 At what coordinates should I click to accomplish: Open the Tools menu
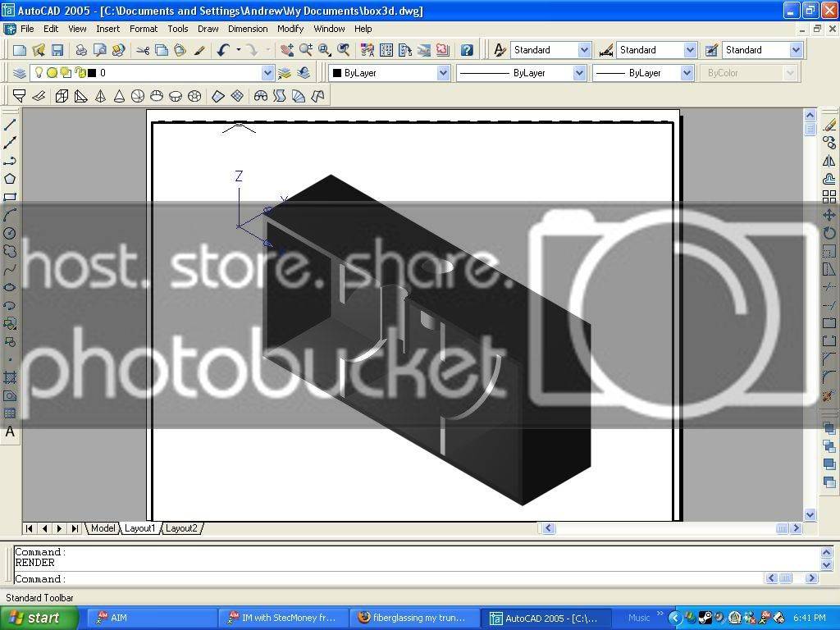tap(178, 29)
